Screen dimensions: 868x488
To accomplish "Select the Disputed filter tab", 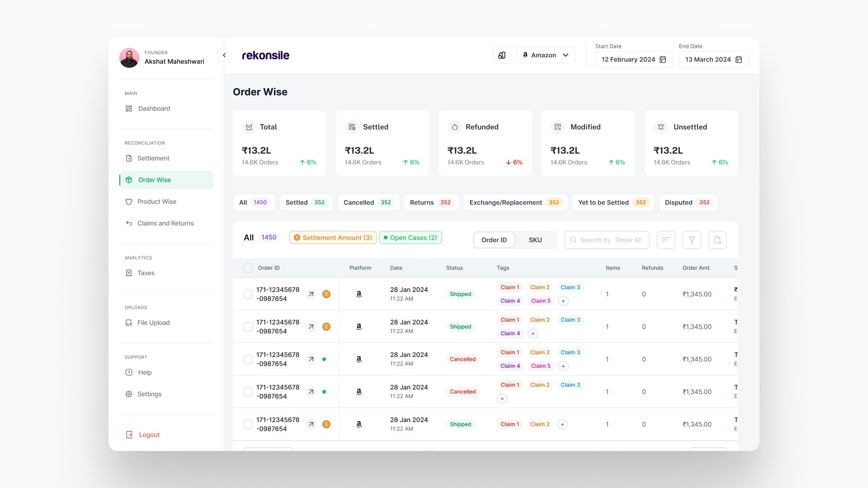I will pyautogui.click(x=688, y=202).
